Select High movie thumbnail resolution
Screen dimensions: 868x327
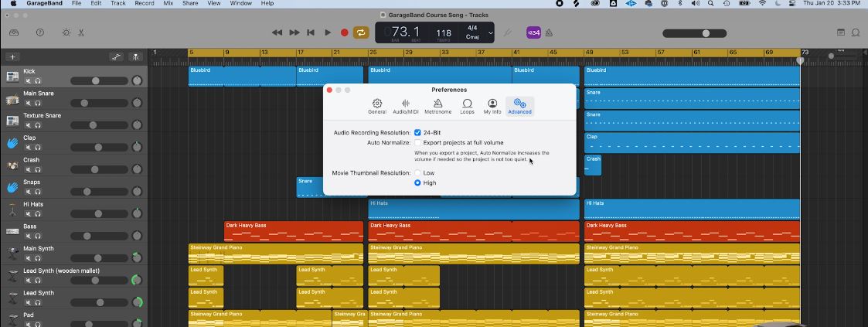click(x=417, y=182)
